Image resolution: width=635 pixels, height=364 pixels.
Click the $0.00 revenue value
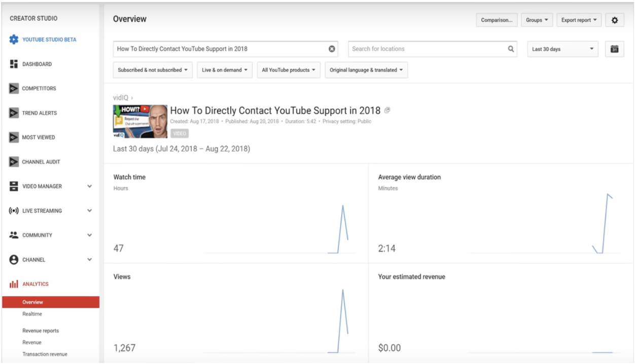(390, 348)
